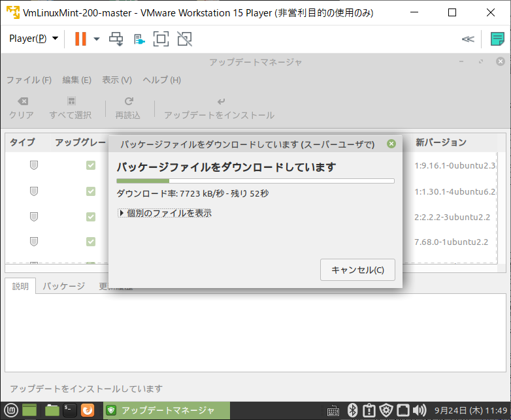Click the removable devices connect icon

(139, 39)
